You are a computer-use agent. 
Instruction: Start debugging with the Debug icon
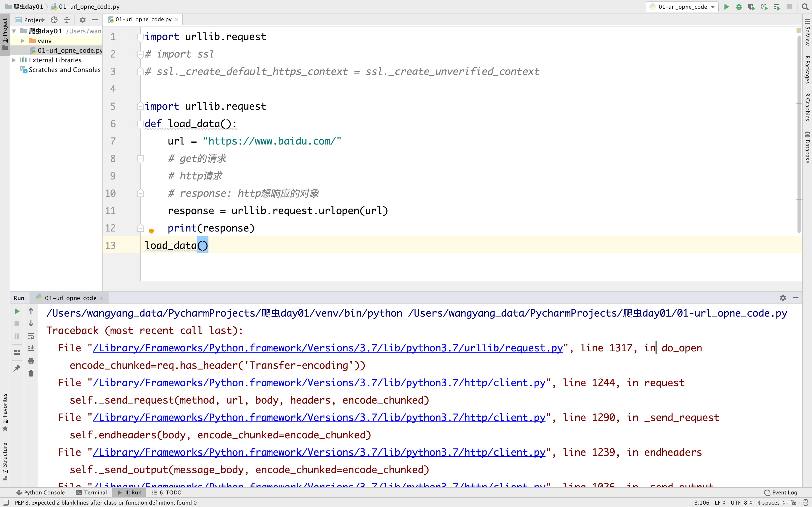click(x=739, y=7)
